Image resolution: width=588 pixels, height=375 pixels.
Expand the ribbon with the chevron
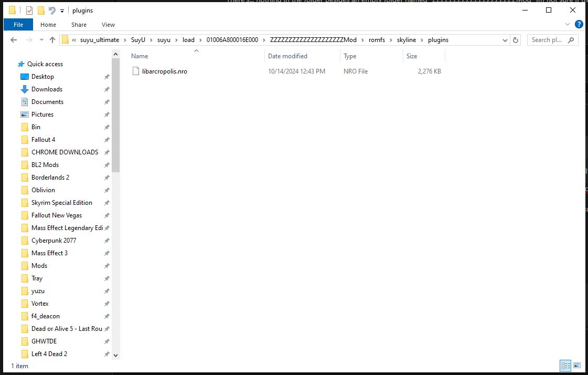[x=568, y=25]
